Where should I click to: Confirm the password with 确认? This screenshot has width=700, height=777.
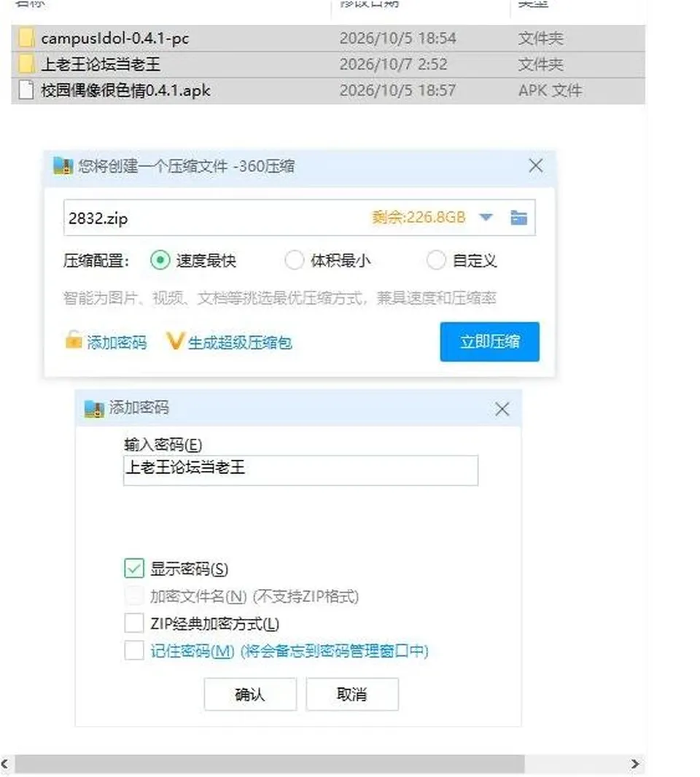[250, 694]
